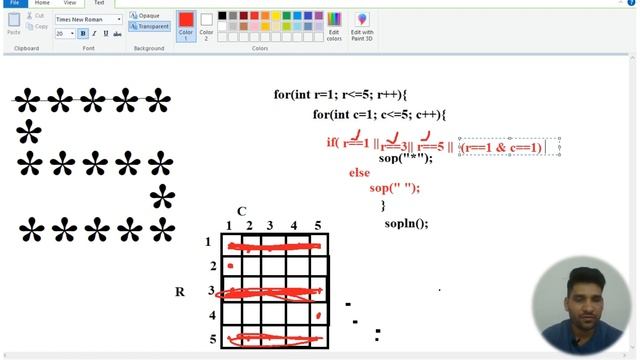
Task: Pick the light yellow color swatch
Action: (x=276, y=27)
